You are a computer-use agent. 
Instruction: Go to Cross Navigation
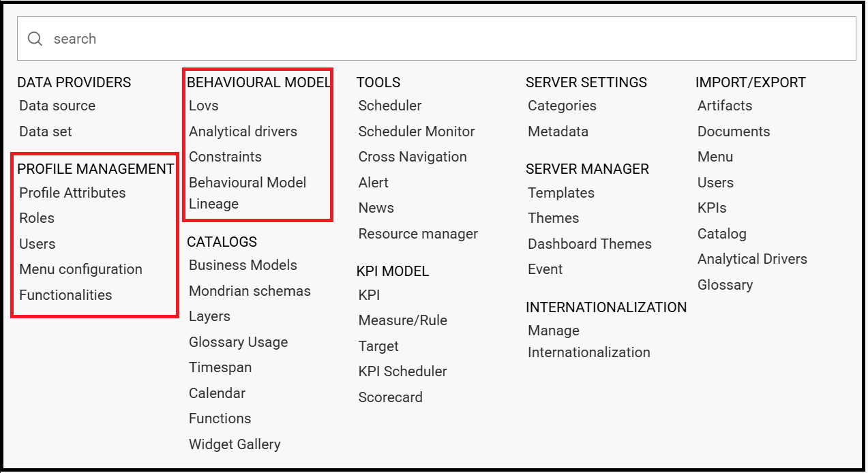(x=413, y=157)
